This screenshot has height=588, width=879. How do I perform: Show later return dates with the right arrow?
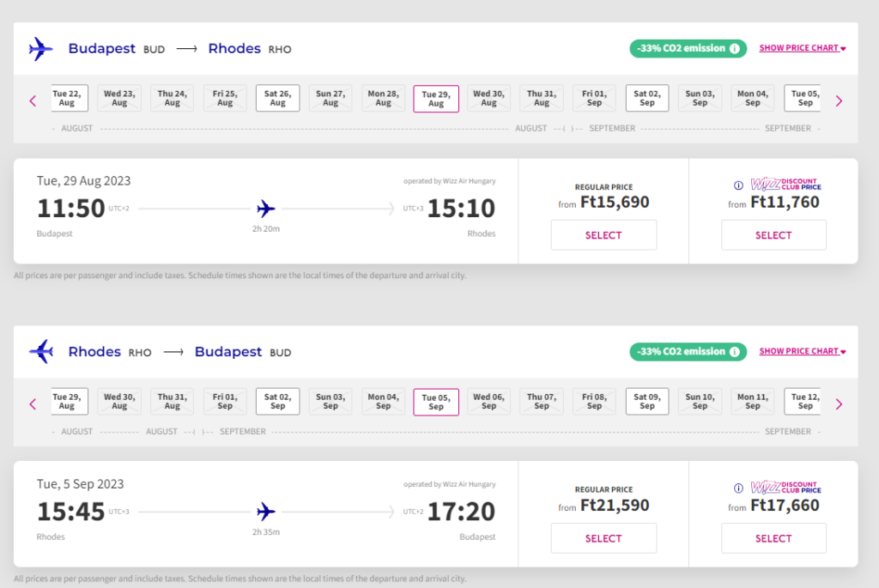[x=839, y=404]
